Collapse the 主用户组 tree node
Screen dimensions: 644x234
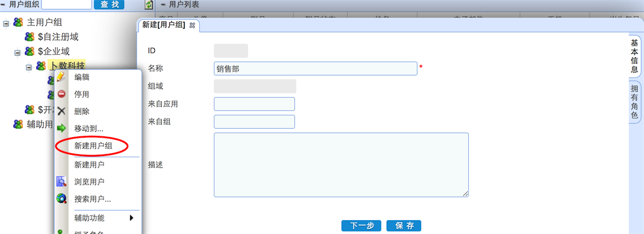click(x=6, y=23)
